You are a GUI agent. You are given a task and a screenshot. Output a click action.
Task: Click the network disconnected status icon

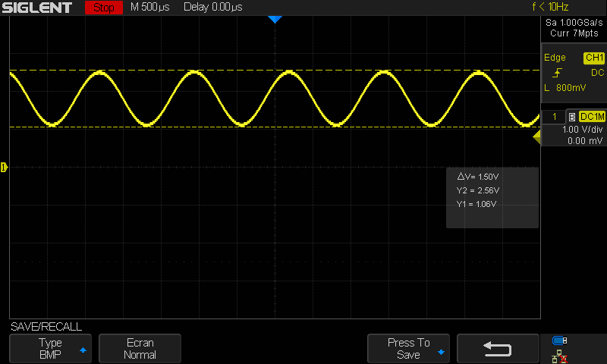coord(560,356)
